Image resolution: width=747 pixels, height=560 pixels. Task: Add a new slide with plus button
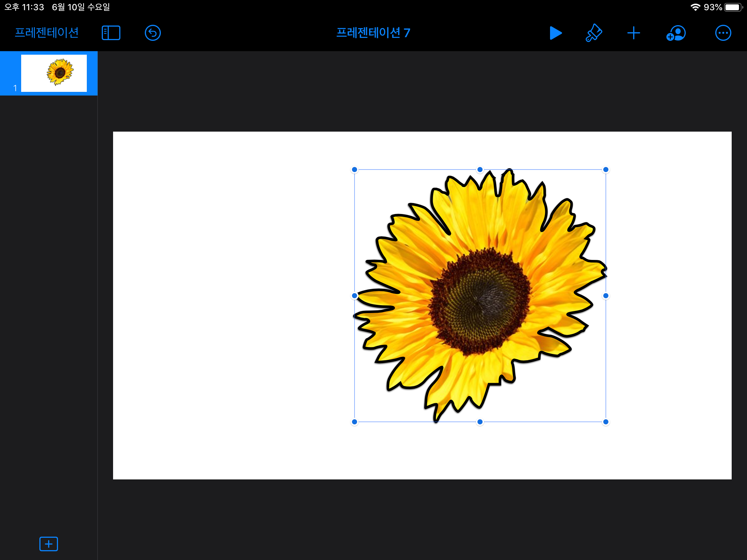[49, 544]
